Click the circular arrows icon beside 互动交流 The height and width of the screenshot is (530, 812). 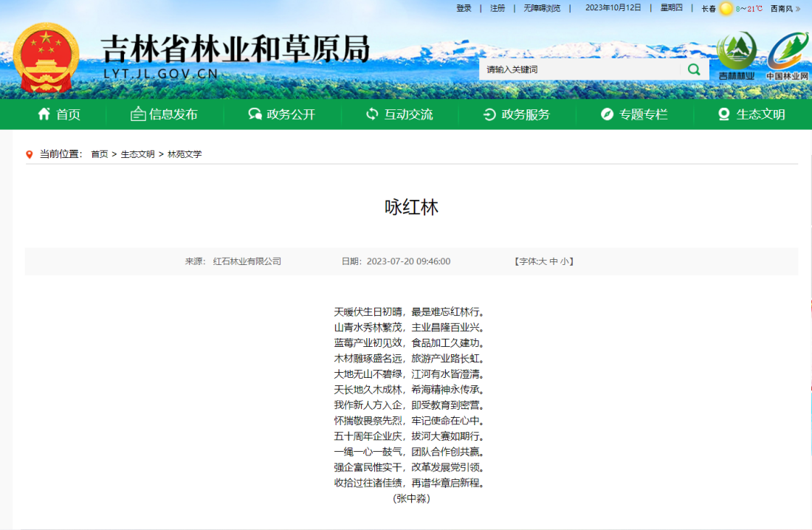[371, 114]
